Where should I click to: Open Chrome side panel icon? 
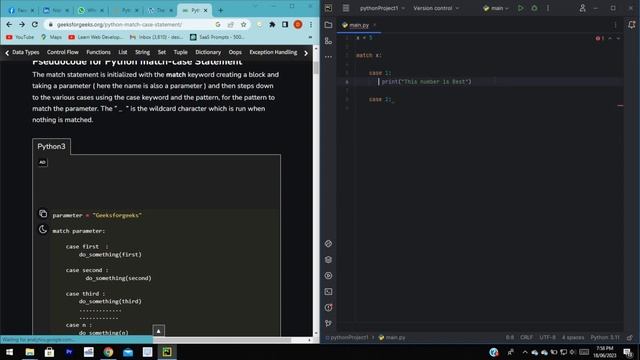[285, 24]
